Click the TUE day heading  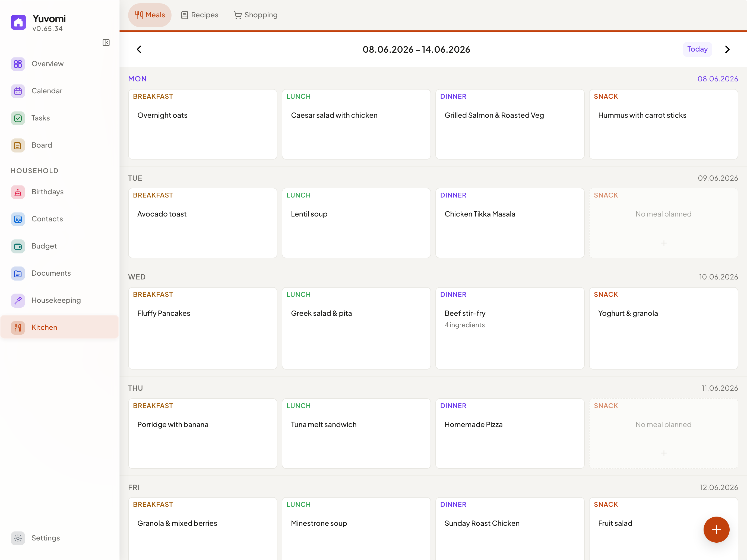coord(135,178)
